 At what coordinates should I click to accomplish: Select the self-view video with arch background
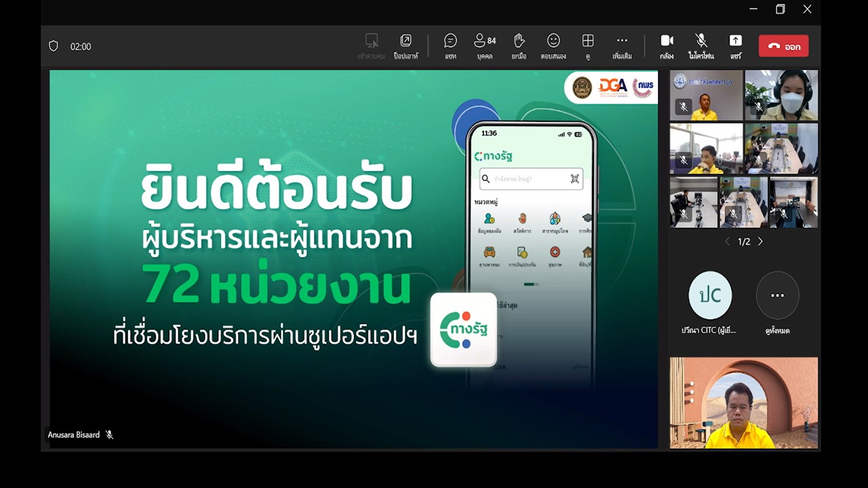[744, 403]
